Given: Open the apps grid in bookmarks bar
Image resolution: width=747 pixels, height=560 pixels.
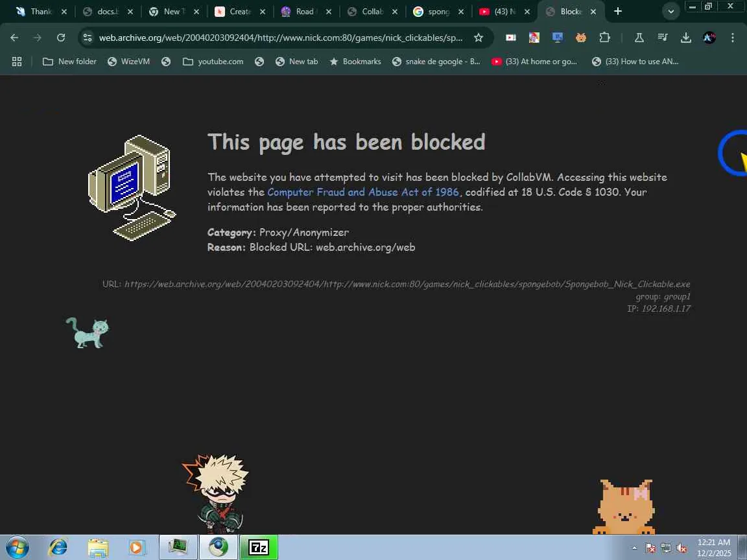Looking at the screenshot, I should tap(17, 62).
